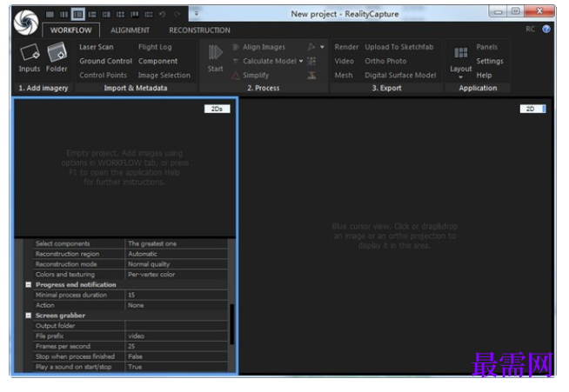Click the RealityCapture aperture logo button
This screenshot has width=569, height=392.
tap(26, 23)
